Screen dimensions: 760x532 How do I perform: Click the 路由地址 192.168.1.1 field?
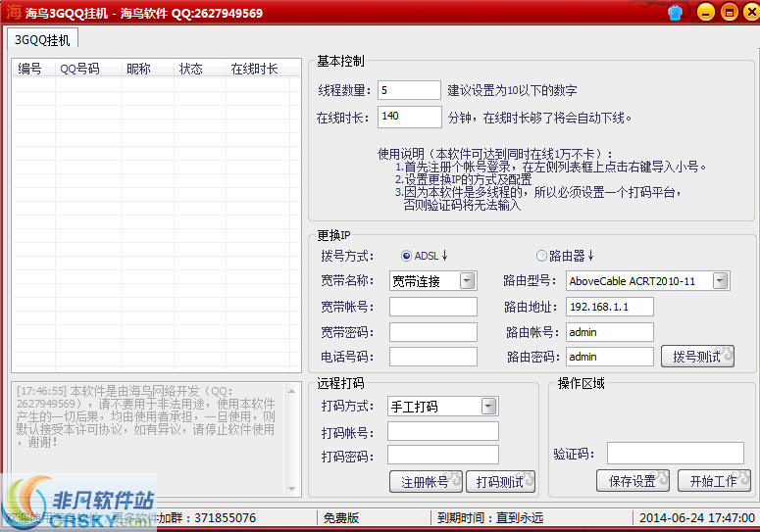point(610,307)
